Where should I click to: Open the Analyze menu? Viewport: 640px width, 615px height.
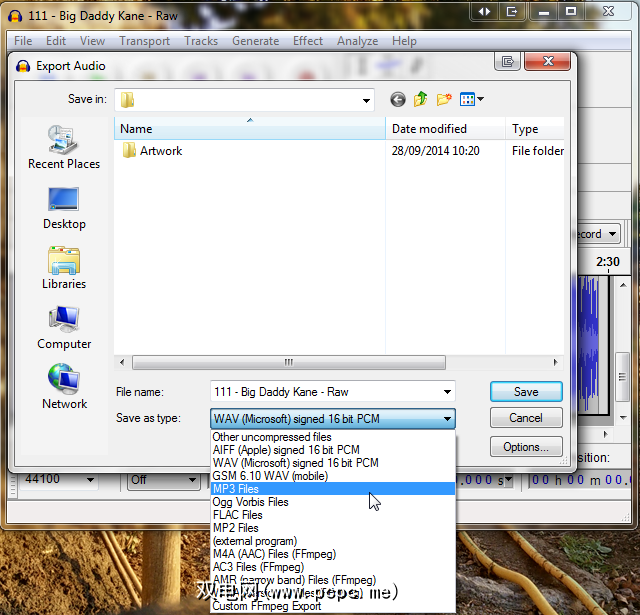click(x=358, y=41)
